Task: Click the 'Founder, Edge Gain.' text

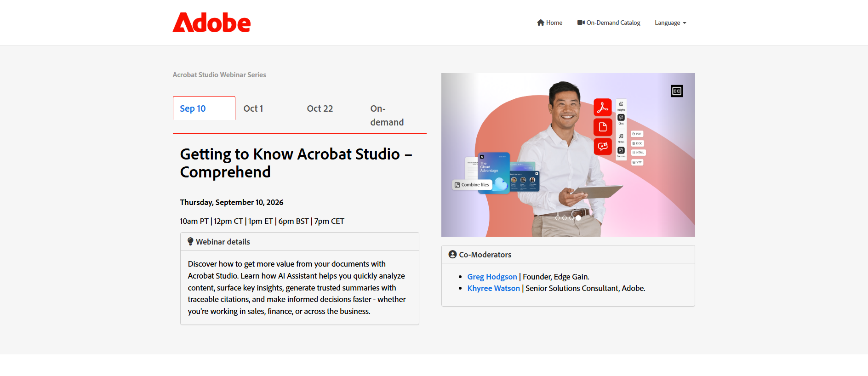Action: (556, 277)
